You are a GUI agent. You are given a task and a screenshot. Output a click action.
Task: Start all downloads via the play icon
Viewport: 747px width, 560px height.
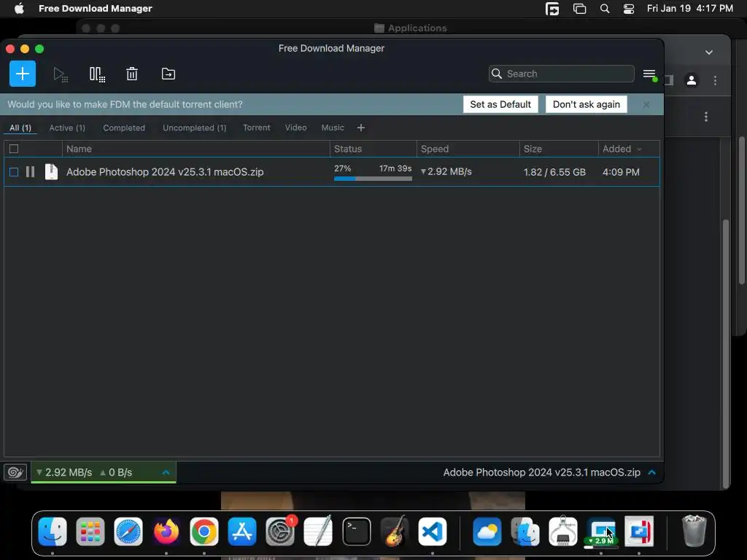click(60, 74)
